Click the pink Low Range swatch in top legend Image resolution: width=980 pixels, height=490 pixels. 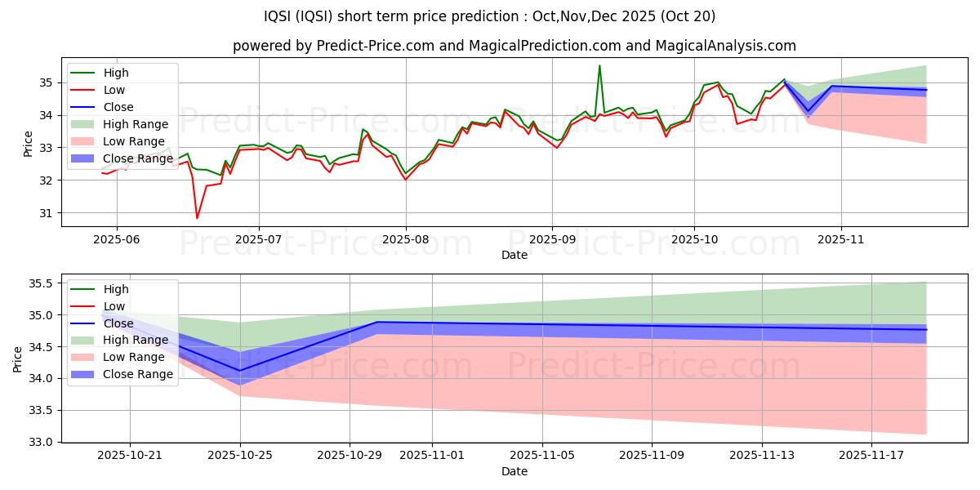click(x=84, y=141)
